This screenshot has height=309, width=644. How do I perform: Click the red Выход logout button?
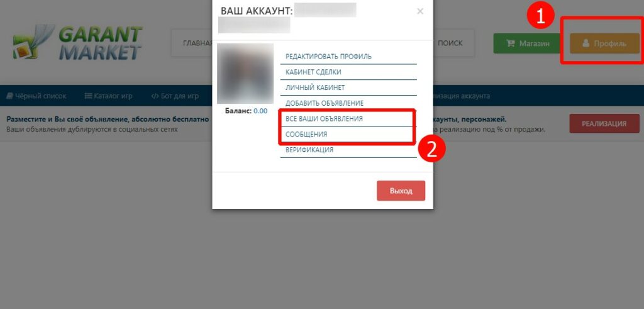(x=401, y=191)
